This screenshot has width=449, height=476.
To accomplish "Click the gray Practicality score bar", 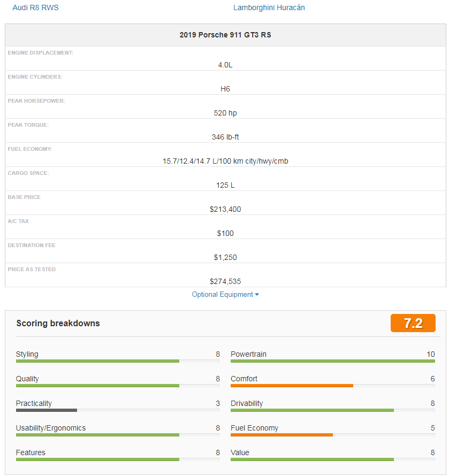I will coord(47,410).
